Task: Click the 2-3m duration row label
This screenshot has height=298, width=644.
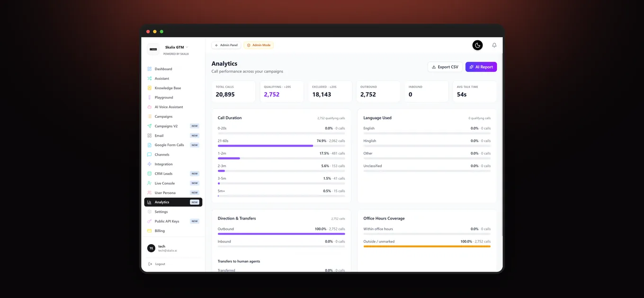Action: pos(222,166)
